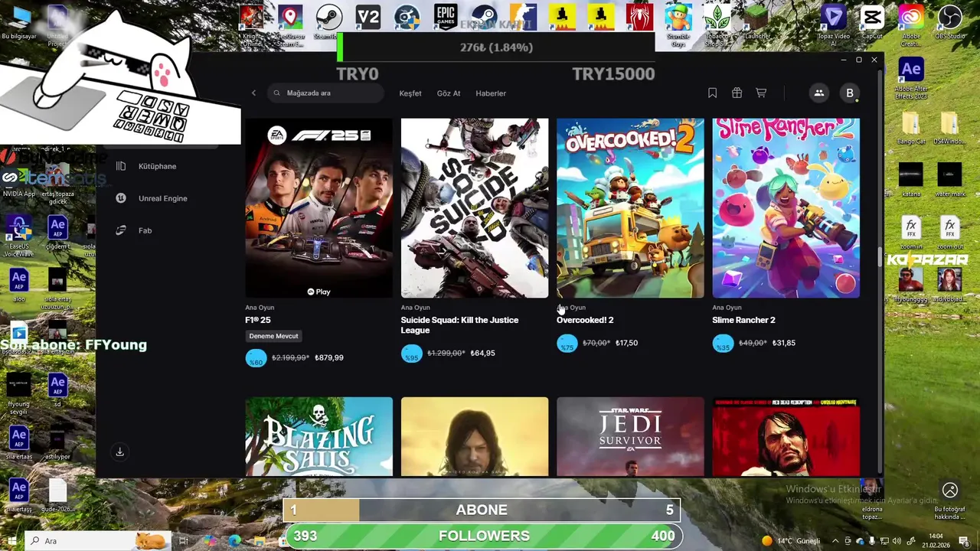Open Counter-Strike desktop shortcut
This screenshot has height=551, width=980.
click(x=523, y=17)
